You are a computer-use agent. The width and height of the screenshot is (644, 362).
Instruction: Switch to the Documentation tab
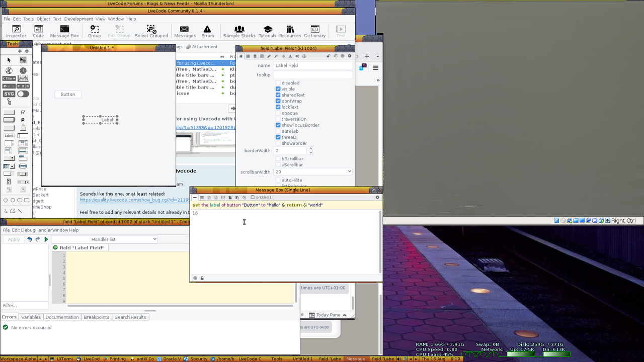tap(62, 317)
